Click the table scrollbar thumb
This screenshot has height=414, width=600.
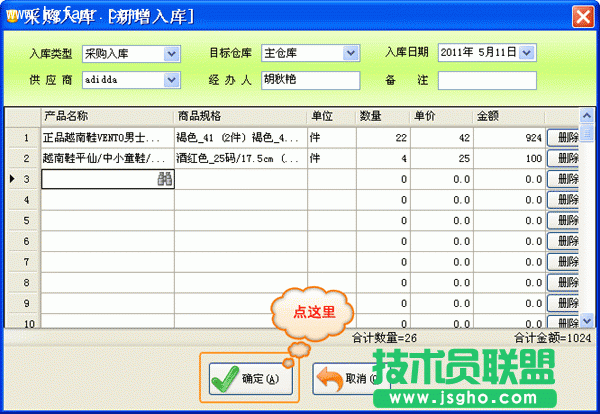(587, 133)
